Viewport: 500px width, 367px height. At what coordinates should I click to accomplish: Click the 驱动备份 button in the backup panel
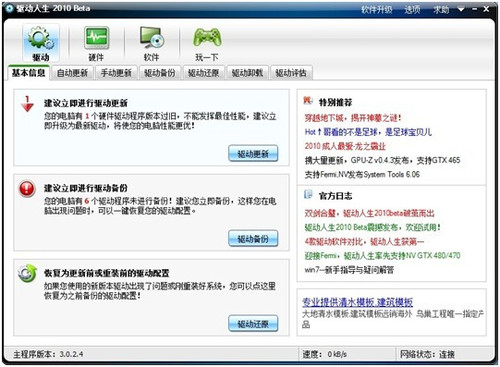pyautogui.click(x=253, y=238)
